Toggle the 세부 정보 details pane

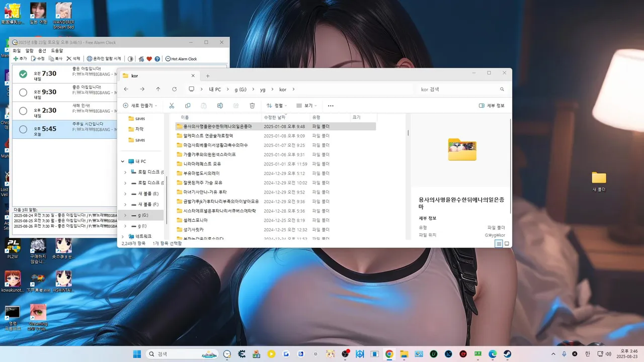[x=492, y=106]
